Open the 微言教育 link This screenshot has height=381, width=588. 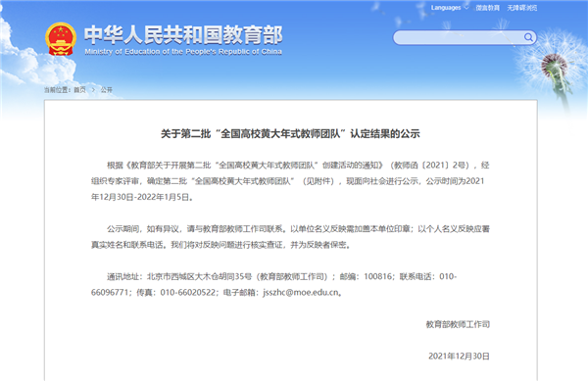click(487, 8)
